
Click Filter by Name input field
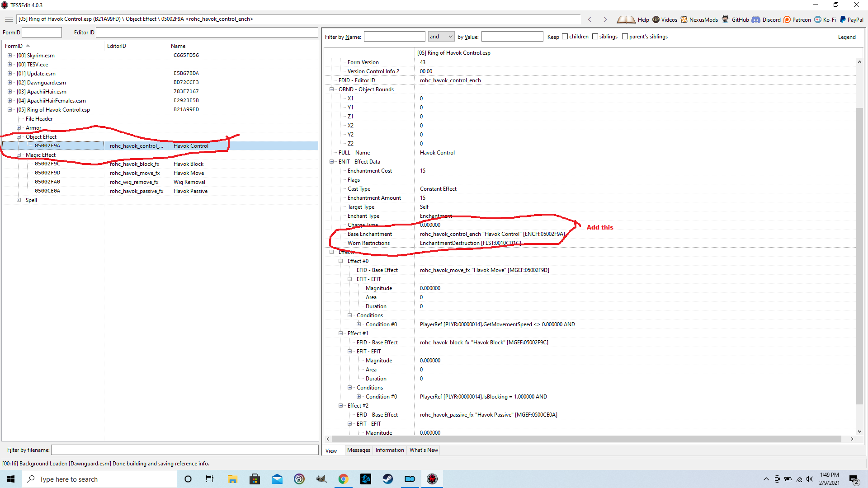pos(393,36)
